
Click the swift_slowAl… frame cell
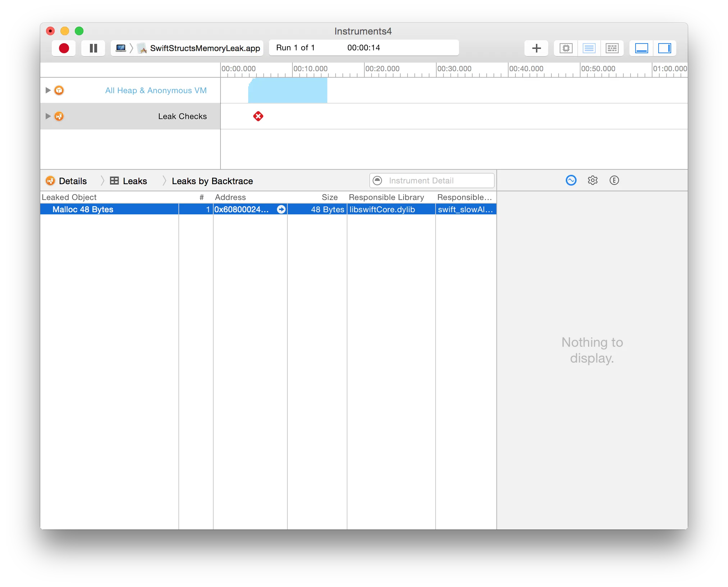(466, 209)
